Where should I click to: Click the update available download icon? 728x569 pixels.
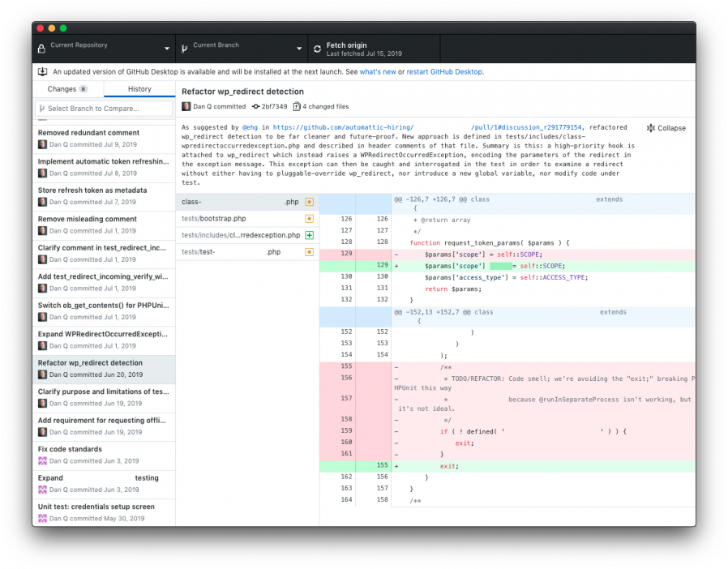pyautogui.click(x=42, y=71)
